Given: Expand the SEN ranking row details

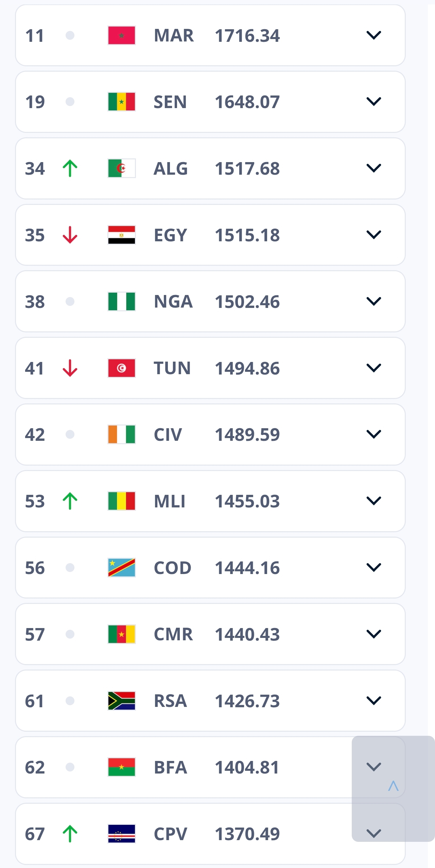Looking at the screenshot, I should click(373, 101).
